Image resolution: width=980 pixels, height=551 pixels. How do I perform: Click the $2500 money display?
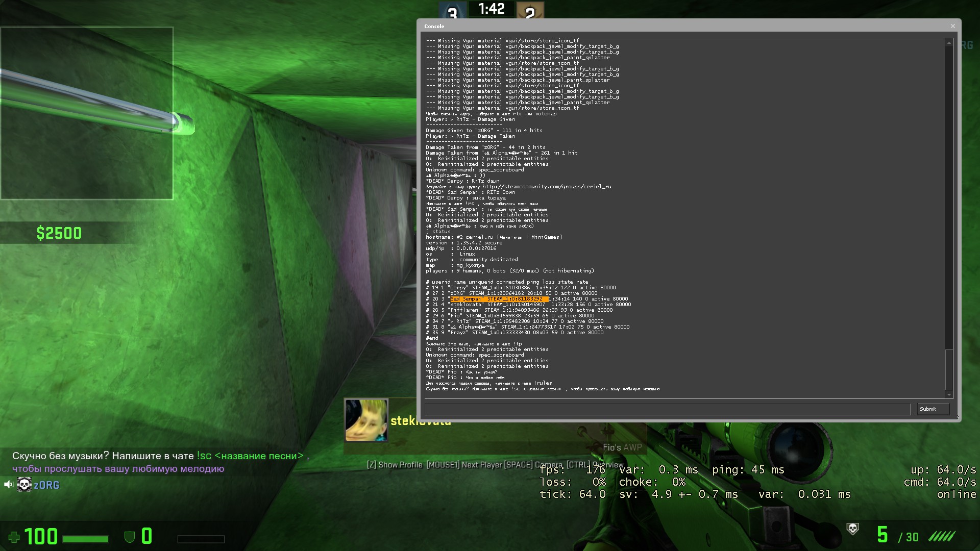point(59,233)
